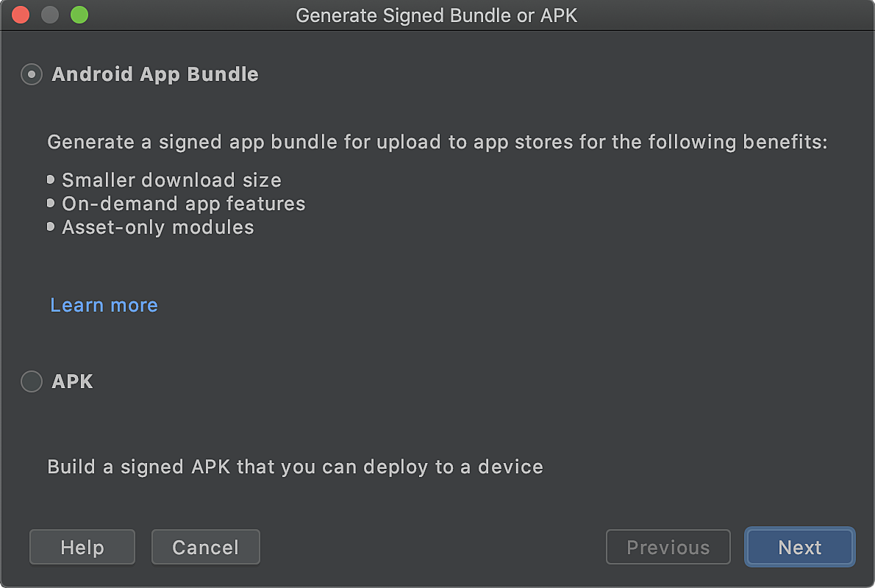This screenshot has height=588, width=875.
Task: Open the Learn more link
Action: pos(104,305)
